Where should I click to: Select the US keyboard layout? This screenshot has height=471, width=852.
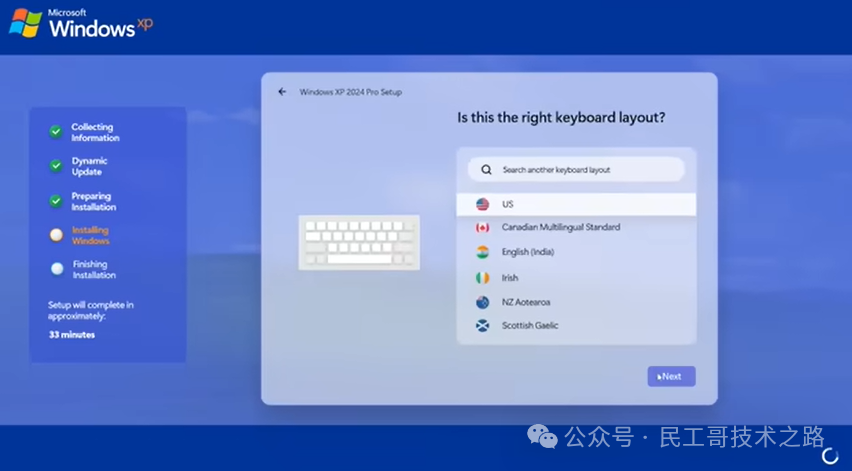click(576, 204)
